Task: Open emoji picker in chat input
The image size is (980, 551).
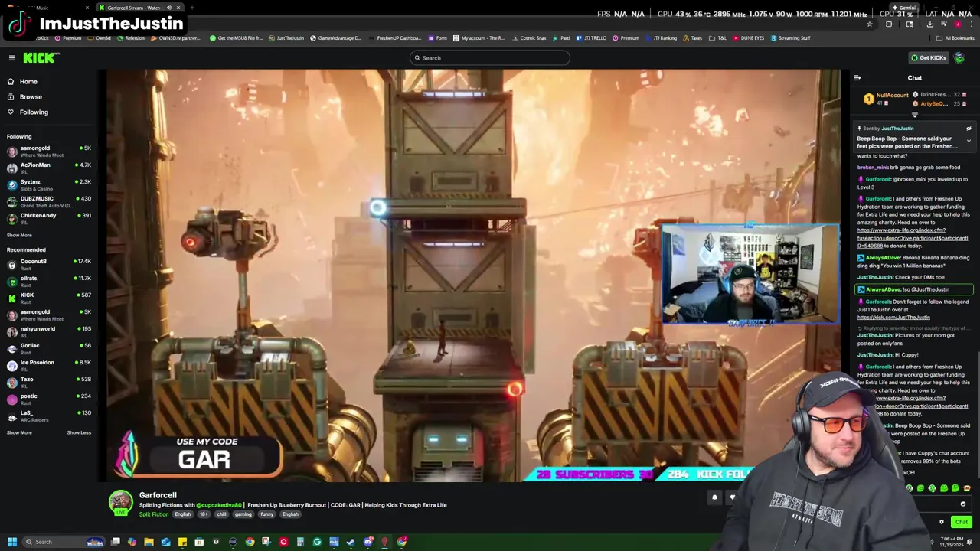Action: [x=963, y=504]
